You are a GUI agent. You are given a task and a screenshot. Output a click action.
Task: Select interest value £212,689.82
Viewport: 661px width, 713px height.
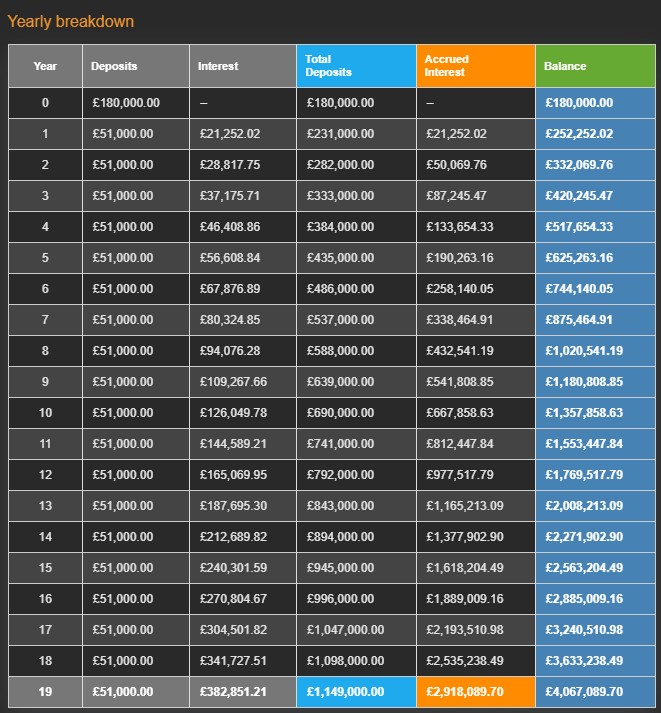tap(233, 537)
